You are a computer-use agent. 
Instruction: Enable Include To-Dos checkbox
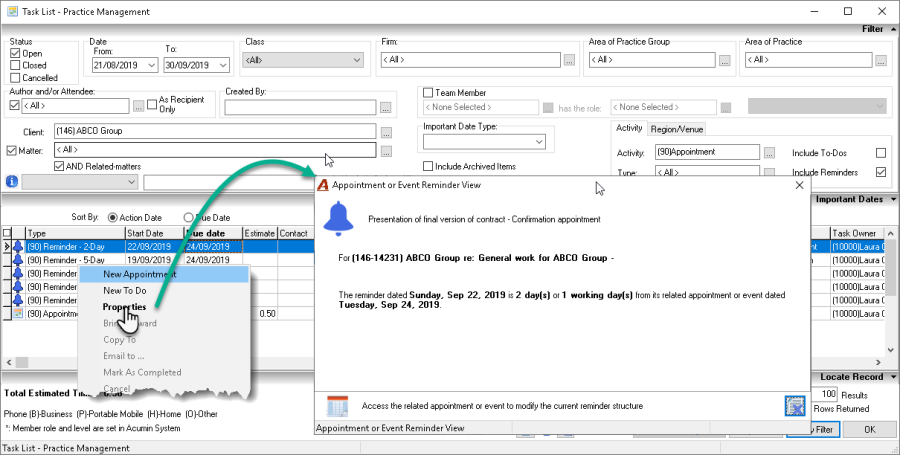[x=881, y=153]
